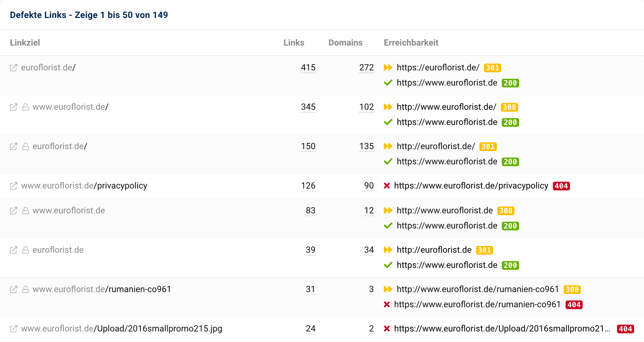The image size is (644, 342).
Task: Click www.euroflorist.de/rumanien-co961 link target
Action: click(x=102, y=289)
